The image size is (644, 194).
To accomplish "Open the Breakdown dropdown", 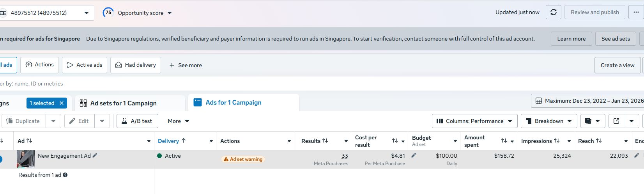I will (549, 121).
